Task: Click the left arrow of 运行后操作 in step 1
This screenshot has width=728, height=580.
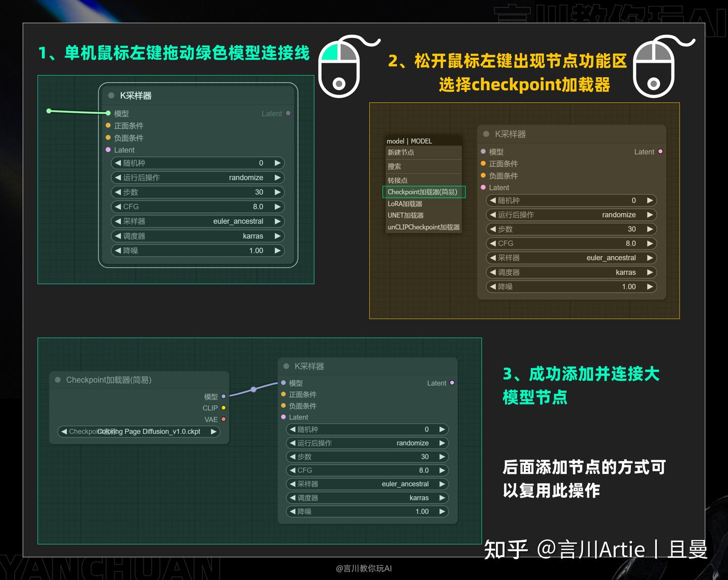Action: coord(118,177)
